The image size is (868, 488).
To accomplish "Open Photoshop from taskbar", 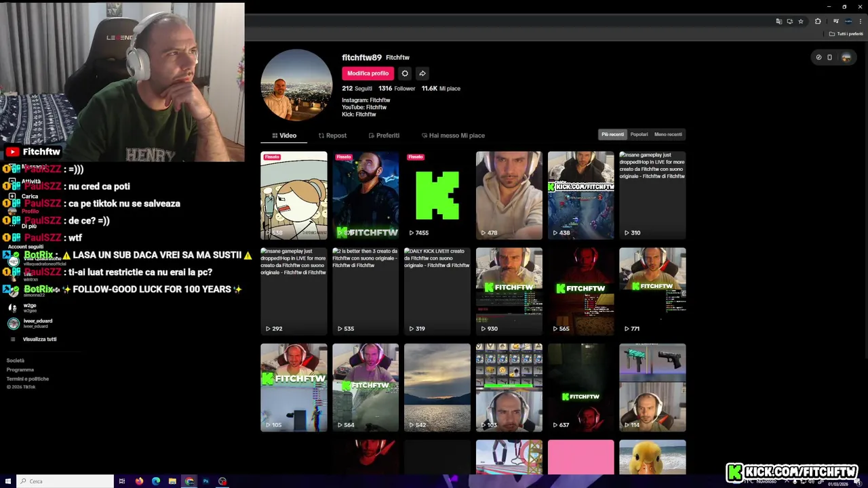I will click(x=205, y=481).
